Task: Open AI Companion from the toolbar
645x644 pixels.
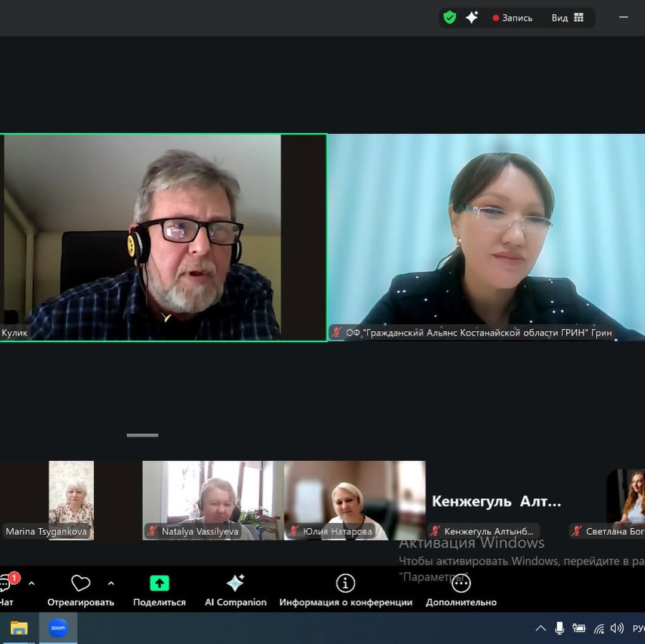Action: [235, 583]
